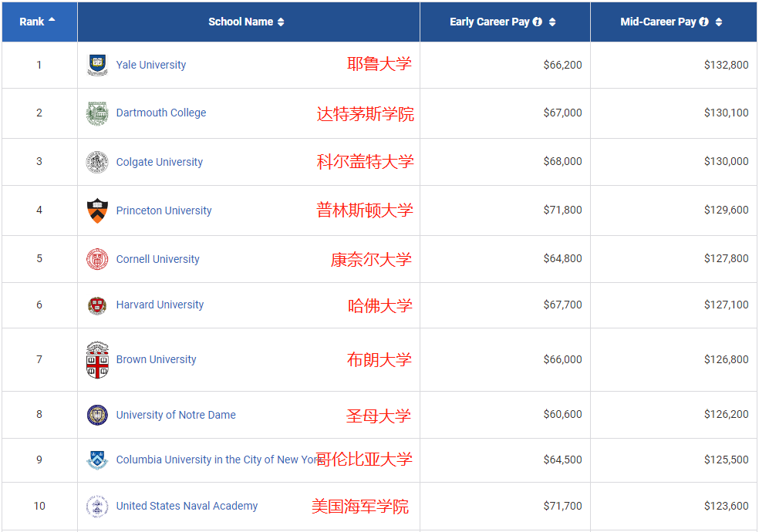Viewport: 759px width, 532px height.
Task: Sort by Early Career Pay arrows
Action: click(x=552, y=22)
